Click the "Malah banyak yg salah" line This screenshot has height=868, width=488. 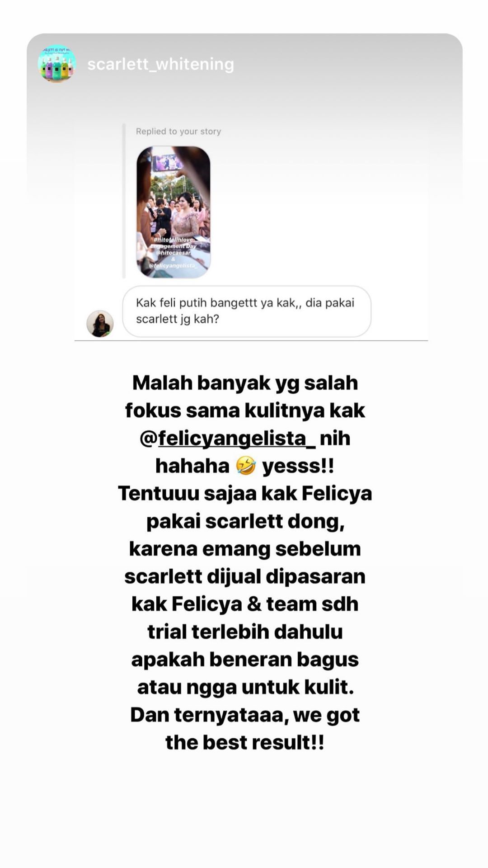pyautogui.click(x=245, y=383)
